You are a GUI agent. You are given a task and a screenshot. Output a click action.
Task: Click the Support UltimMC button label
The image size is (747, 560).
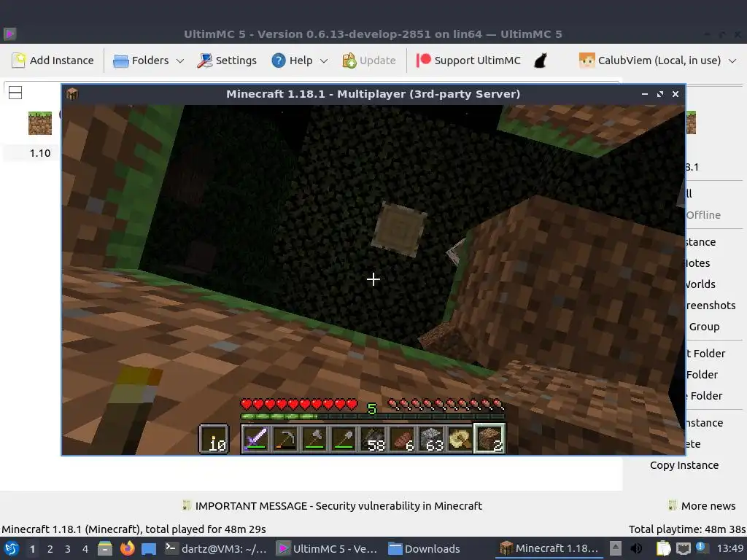click(477, 61)
